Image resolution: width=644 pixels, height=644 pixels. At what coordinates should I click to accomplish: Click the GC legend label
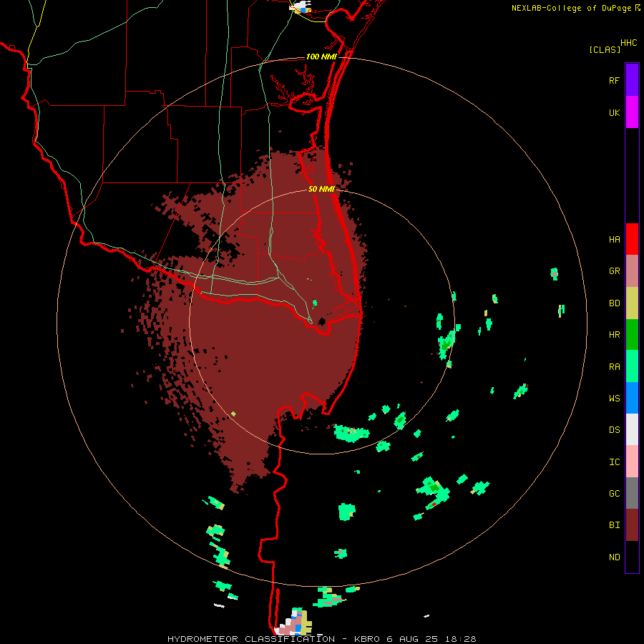614,494
